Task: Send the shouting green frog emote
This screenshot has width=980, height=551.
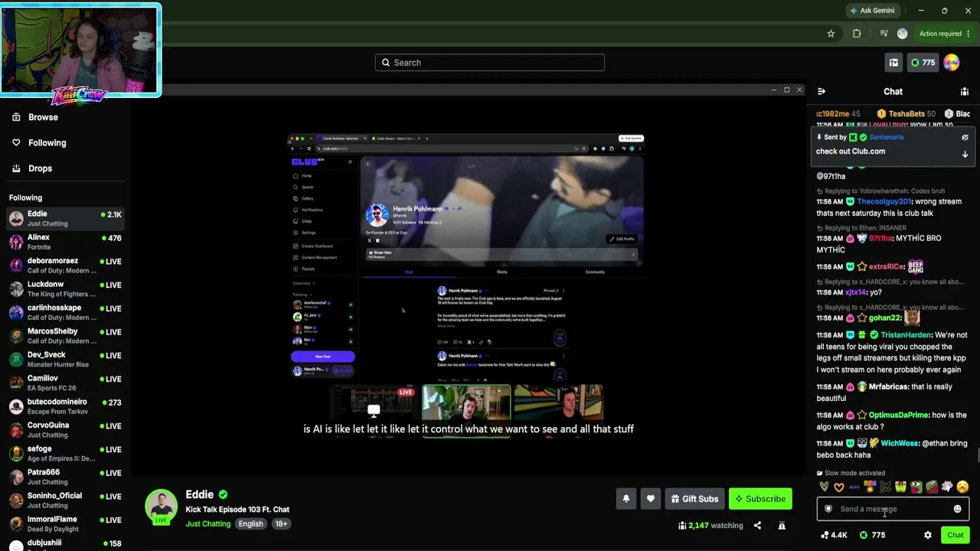Action: (916, 487)
